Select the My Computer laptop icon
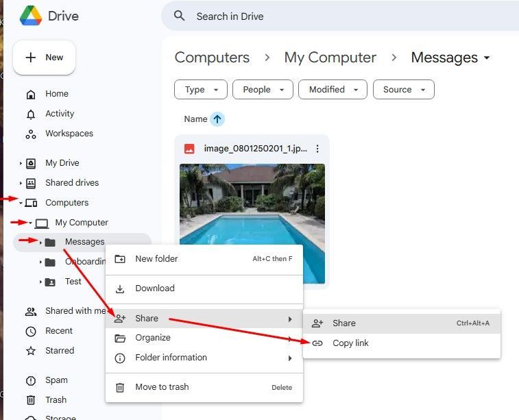The image size is (519, 420). pyautogui.click(x=42, y=223)
